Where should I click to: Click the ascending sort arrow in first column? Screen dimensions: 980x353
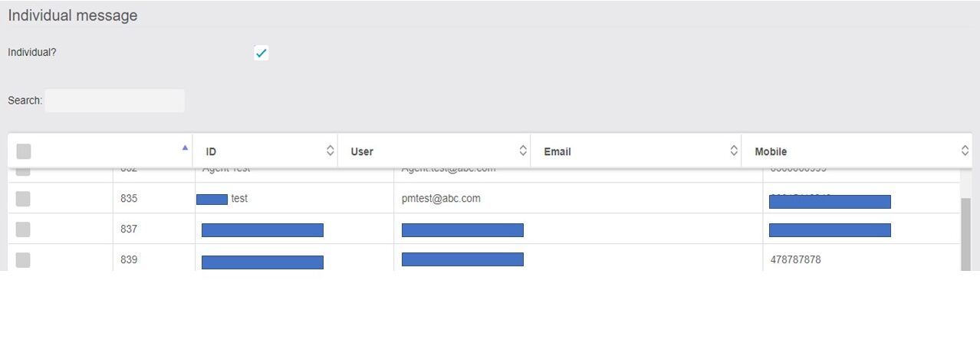point(185,147)
